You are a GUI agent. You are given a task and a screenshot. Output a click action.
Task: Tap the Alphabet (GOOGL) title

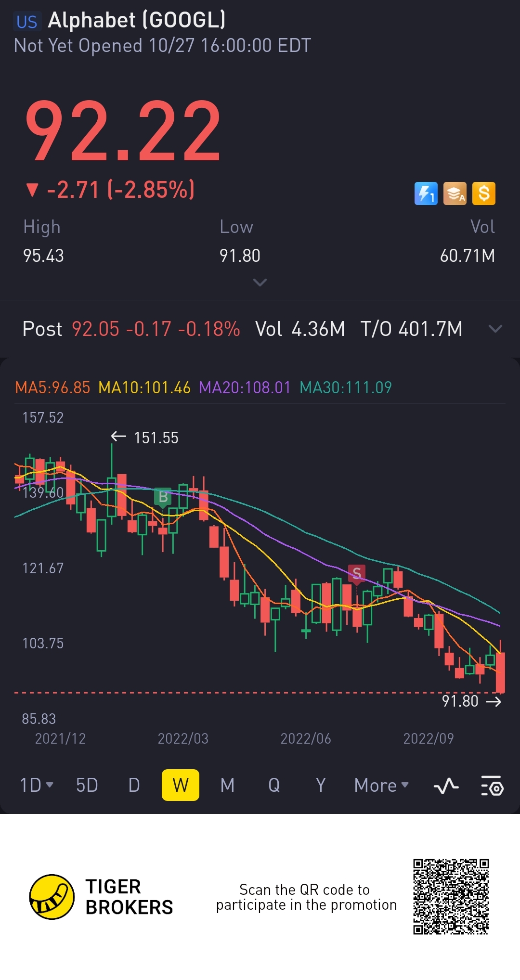[x=137, y=20]
